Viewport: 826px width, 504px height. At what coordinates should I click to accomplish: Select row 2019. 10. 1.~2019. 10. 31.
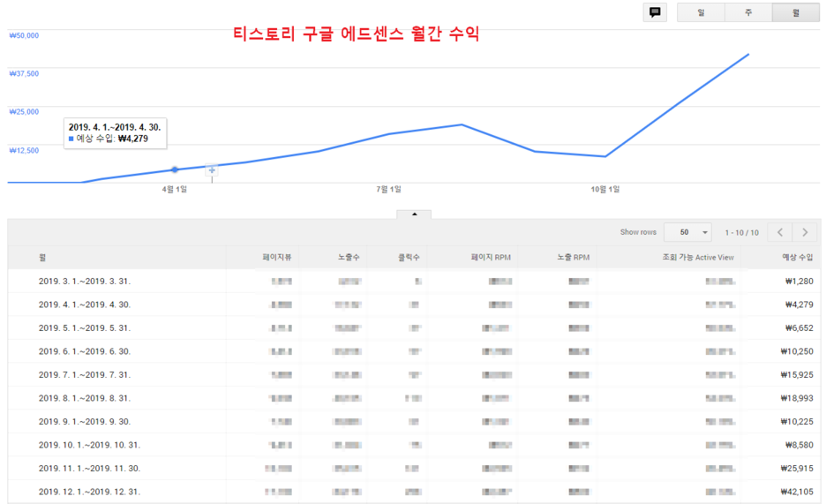[x=414, y=445]
